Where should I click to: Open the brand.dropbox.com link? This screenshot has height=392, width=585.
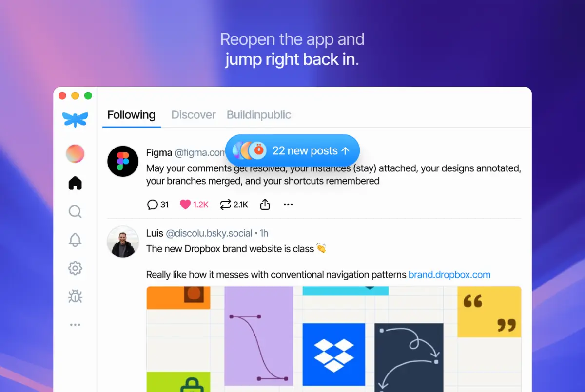pyautogui.click(x=449, y=275)
